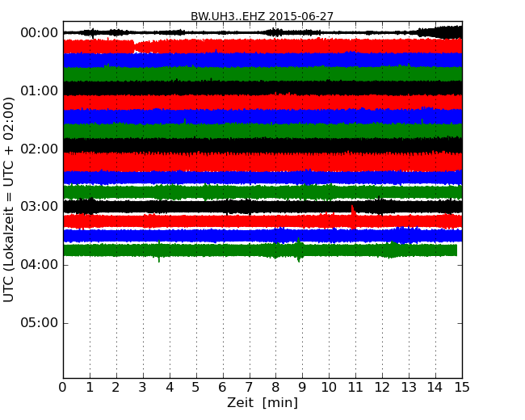525x420 pixels.
Task: Click x-axis tick label 2
Action: tap(116, 388)
